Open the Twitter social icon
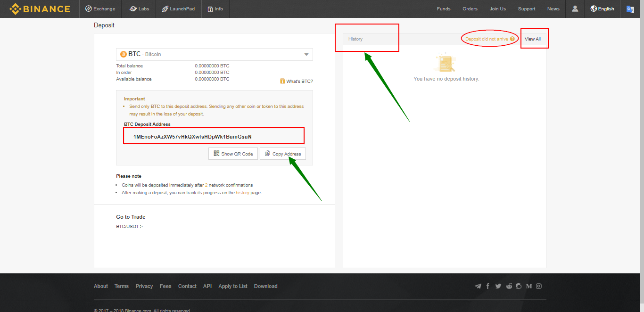644x312 pixels. [498, 286]
